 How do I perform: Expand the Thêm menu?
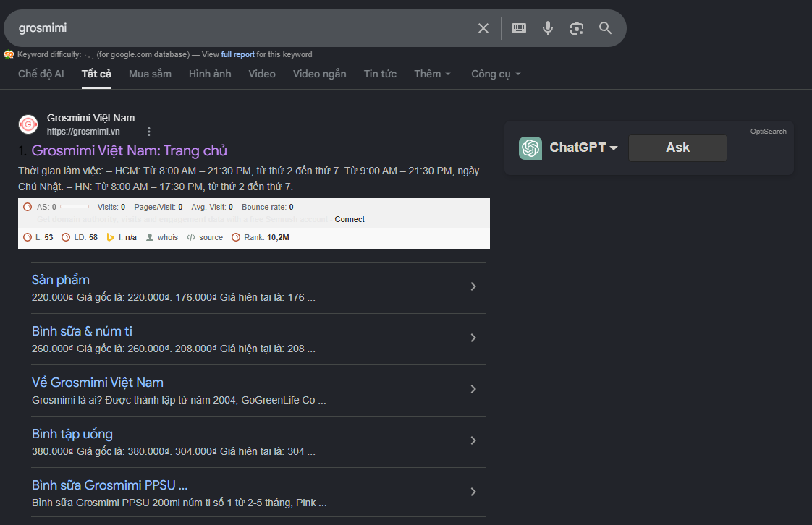[x=432, y=74]
